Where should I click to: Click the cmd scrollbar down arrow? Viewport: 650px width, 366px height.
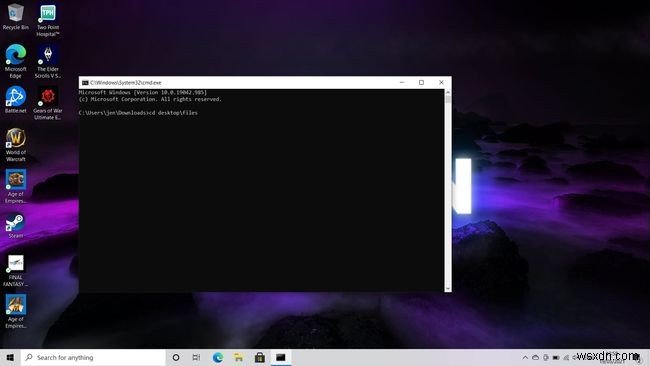coord(448,288)
